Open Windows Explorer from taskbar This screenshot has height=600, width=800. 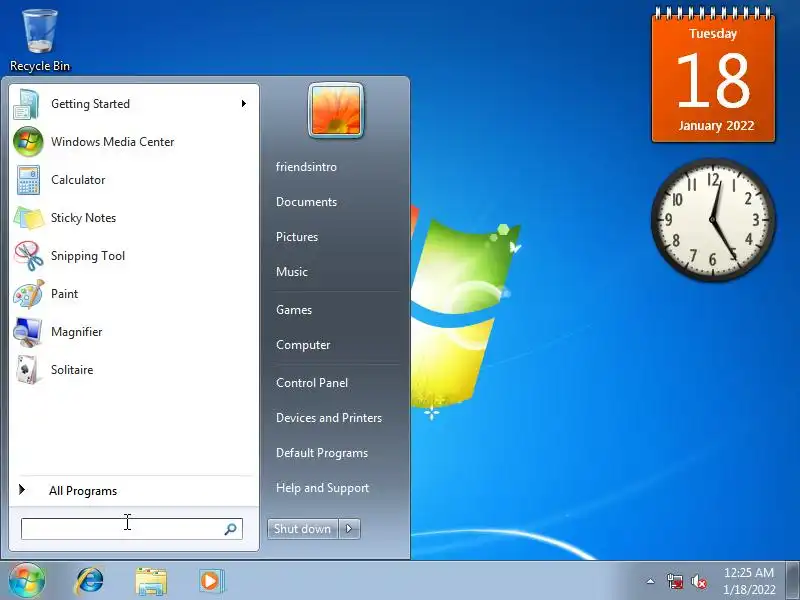[151, 581]
